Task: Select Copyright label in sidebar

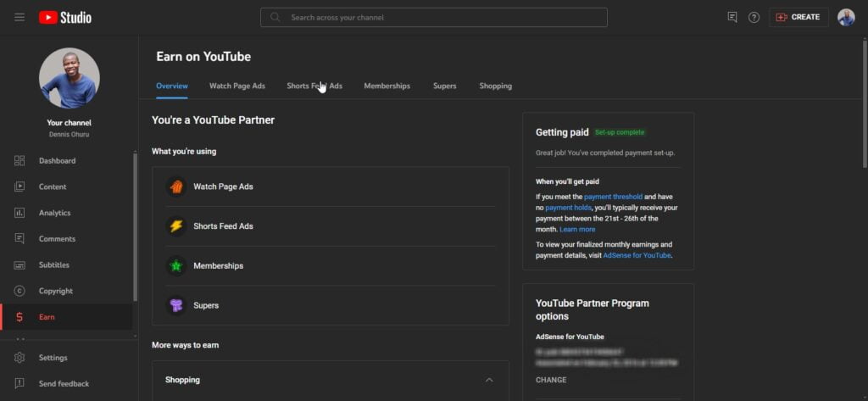Action: tap(56, 291)
